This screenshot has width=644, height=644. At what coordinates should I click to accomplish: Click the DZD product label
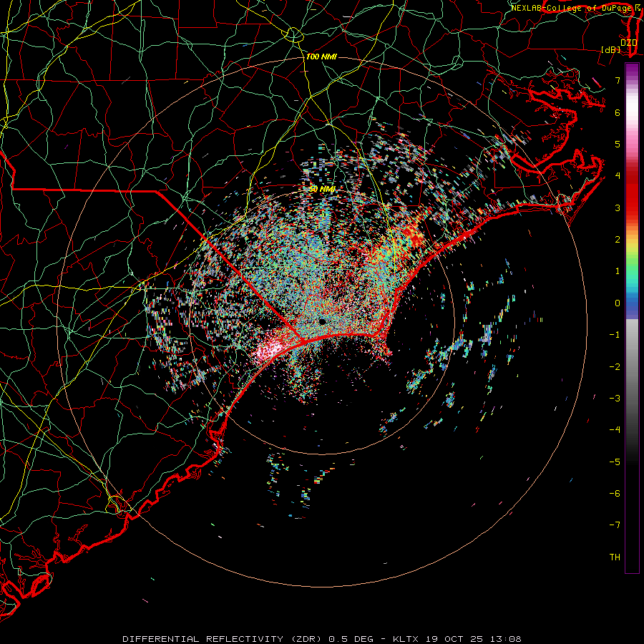pos(629,43)
